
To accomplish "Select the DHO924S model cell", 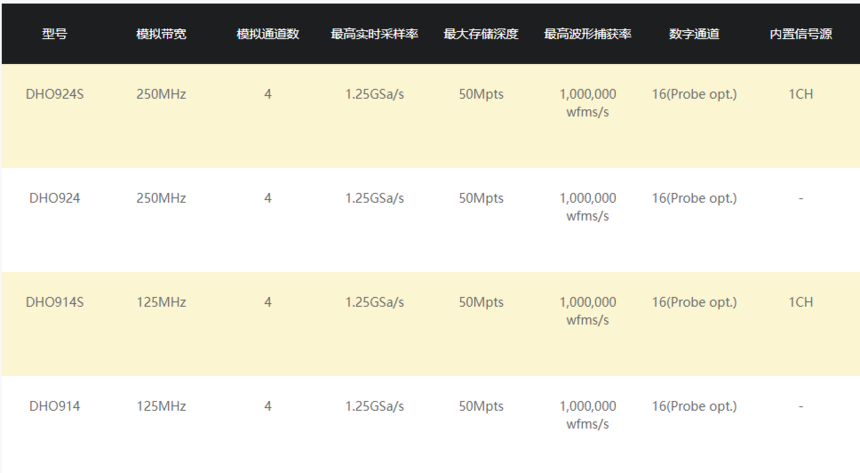I will click(x=54, y=94).
